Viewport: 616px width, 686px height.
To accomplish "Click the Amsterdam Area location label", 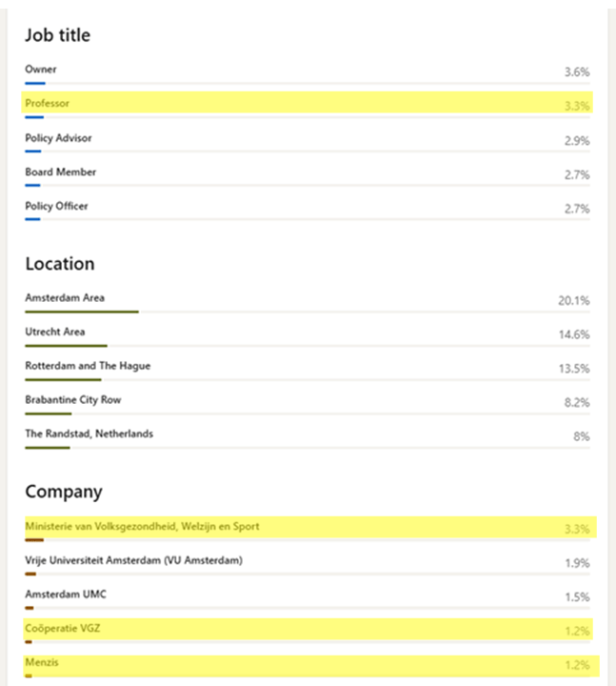I will pos(65,298).
